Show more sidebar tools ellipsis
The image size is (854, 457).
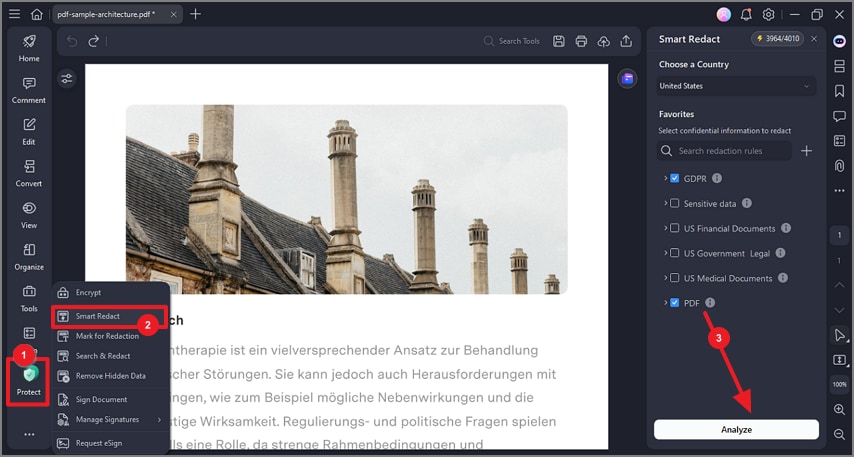(x=29, y=434)
